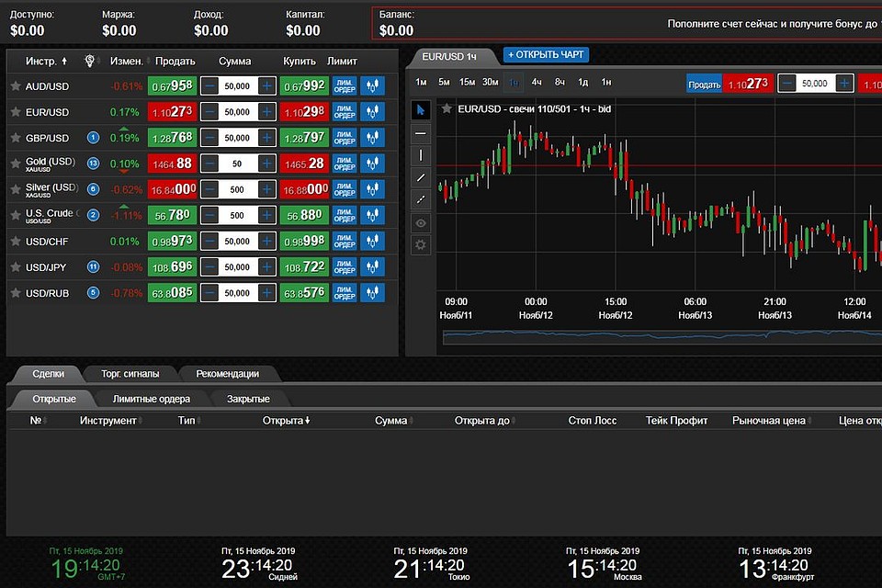Star the Silver (USD) instrument
This screenshot has width=882, height=588.
tap(16, 189)
